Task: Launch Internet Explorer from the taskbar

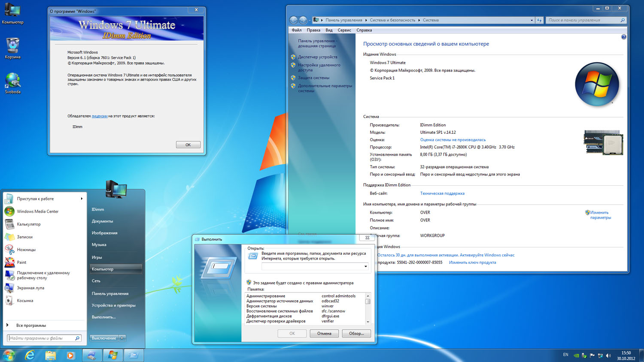Action: pos(30,355)
